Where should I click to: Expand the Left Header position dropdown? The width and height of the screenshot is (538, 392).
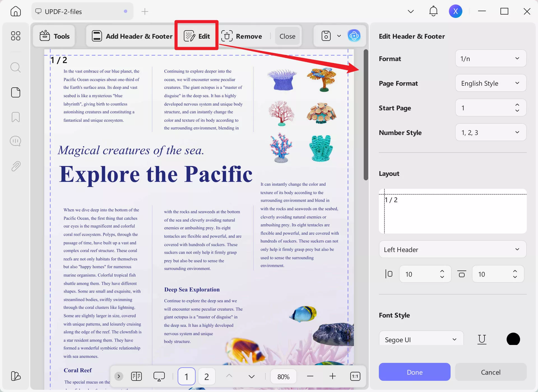pos(452,249)
